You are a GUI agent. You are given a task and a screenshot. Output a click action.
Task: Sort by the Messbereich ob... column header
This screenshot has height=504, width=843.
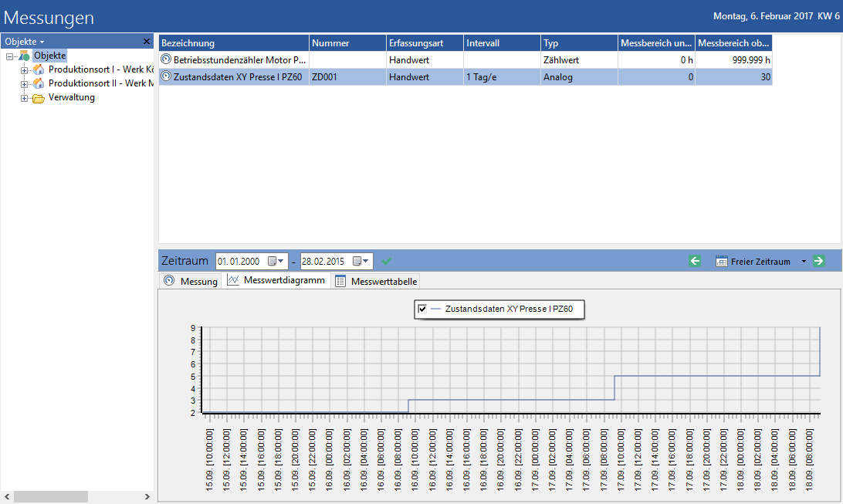734,43
